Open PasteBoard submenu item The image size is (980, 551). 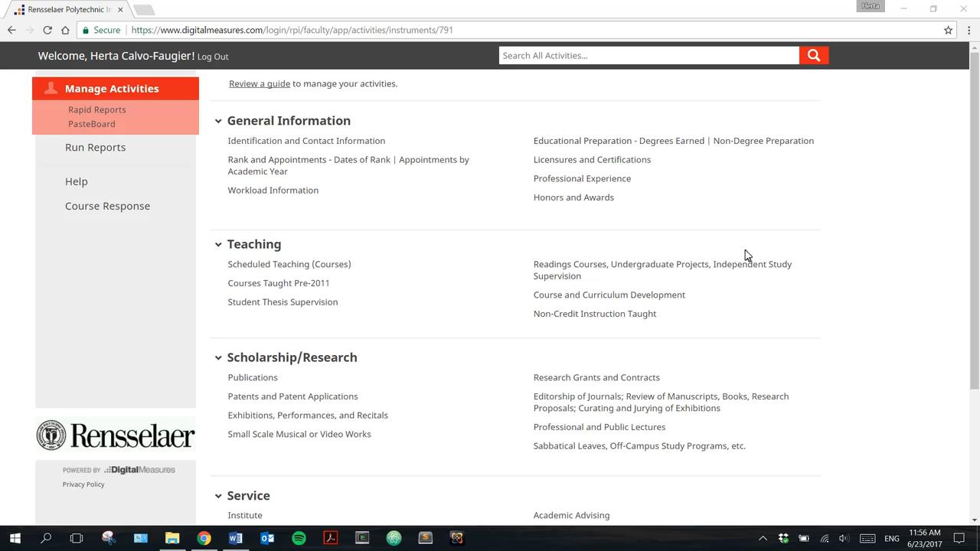(x=92, y=124)
